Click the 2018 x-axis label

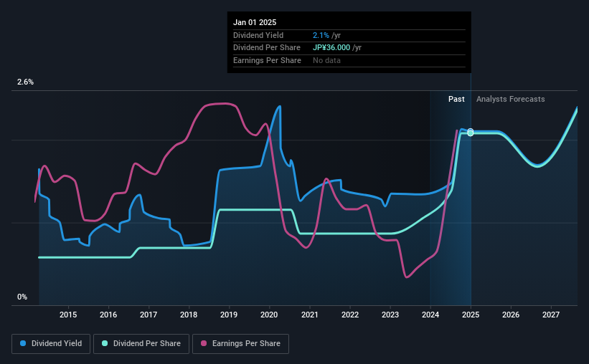pos(189,315)
